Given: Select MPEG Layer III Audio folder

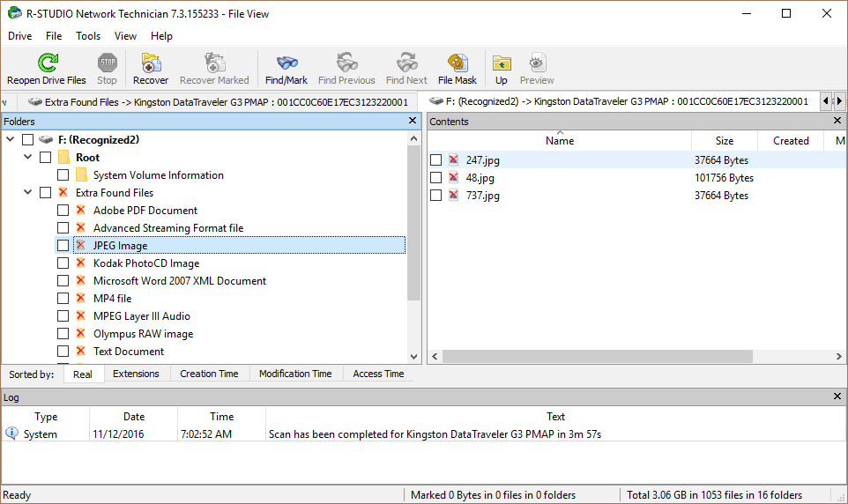Looking at the screenshot, I should (142, 315).
